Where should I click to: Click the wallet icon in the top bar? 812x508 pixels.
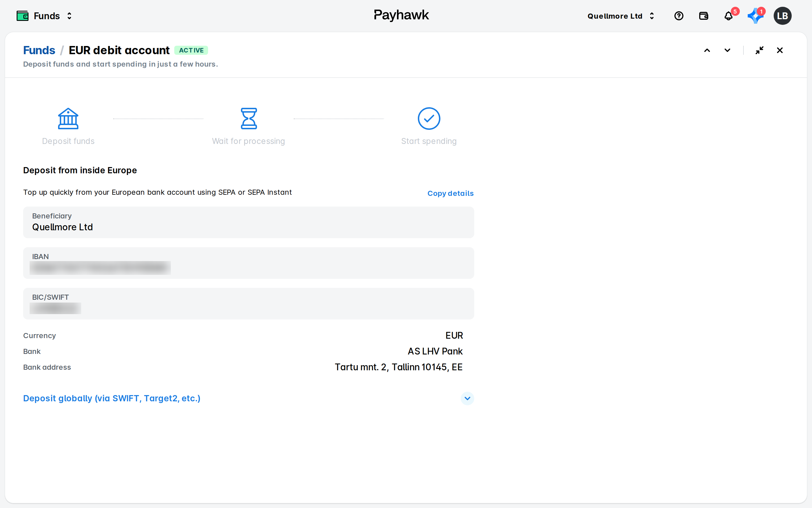[x=704, y=16]
